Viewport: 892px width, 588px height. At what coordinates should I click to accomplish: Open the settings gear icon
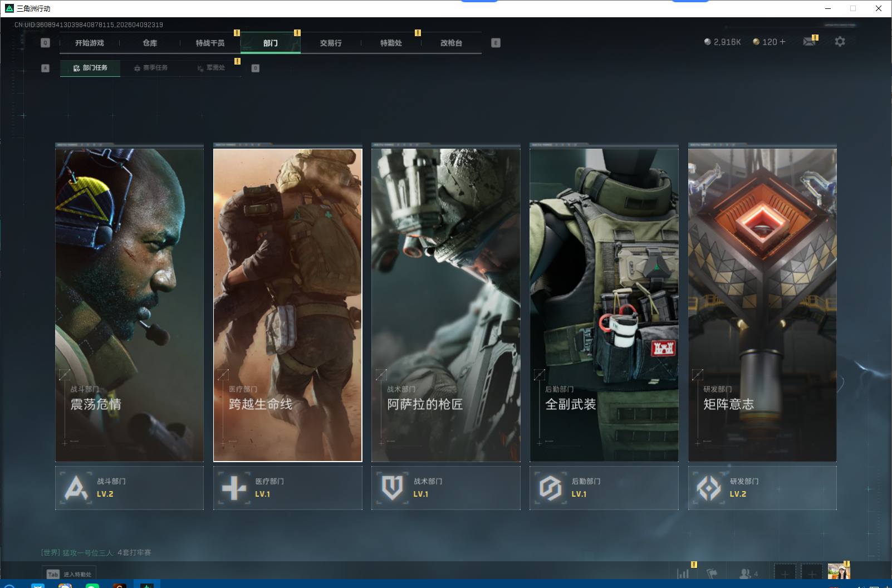click(840, 42)
